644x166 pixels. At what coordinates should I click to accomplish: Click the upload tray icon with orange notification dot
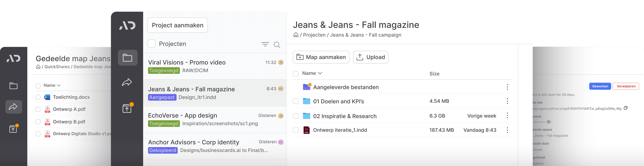coord(127,108)
